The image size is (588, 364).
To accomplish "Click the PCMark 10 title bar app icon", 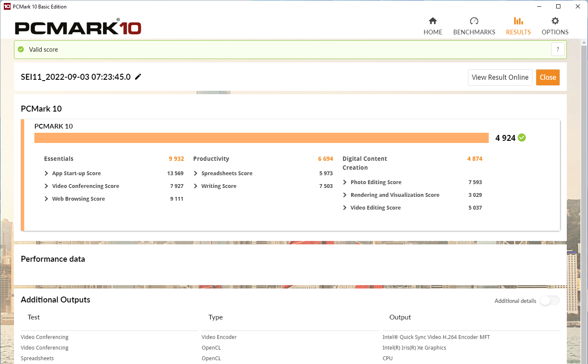I will pos(7,6).
